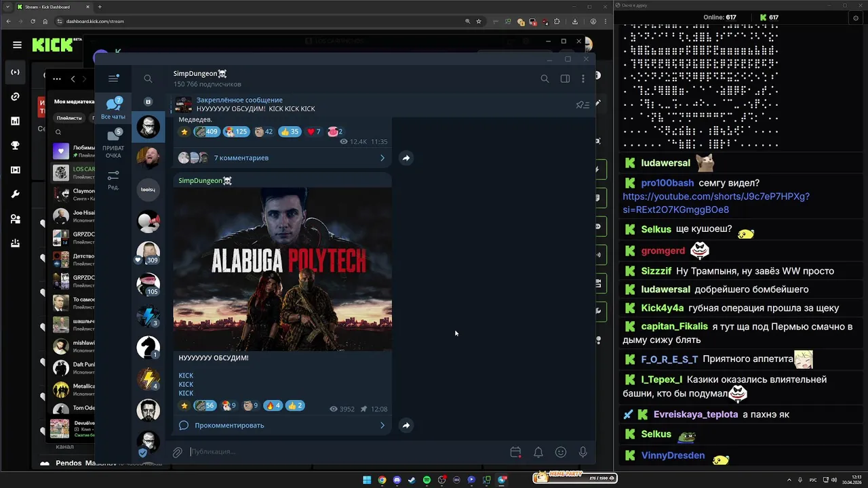The image size is (868, 488).
Task: Open the media library three-dots menu
Action: click(57, 79)
